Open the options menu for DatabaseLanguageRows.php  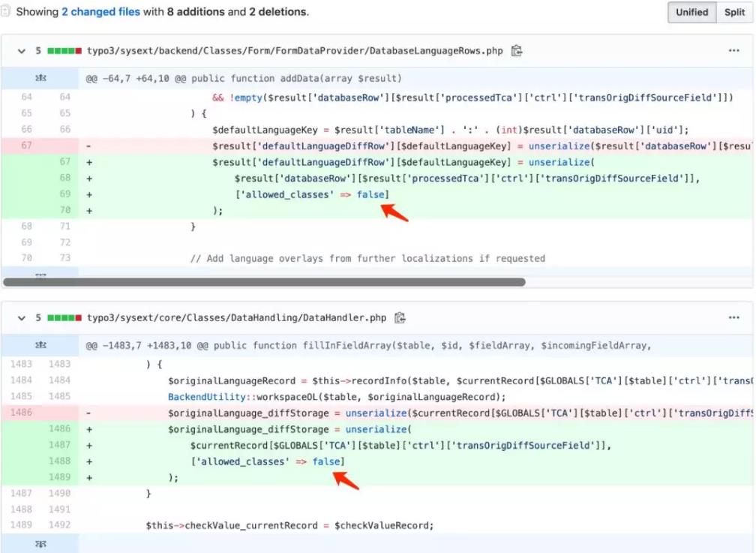tap(733, 50)
